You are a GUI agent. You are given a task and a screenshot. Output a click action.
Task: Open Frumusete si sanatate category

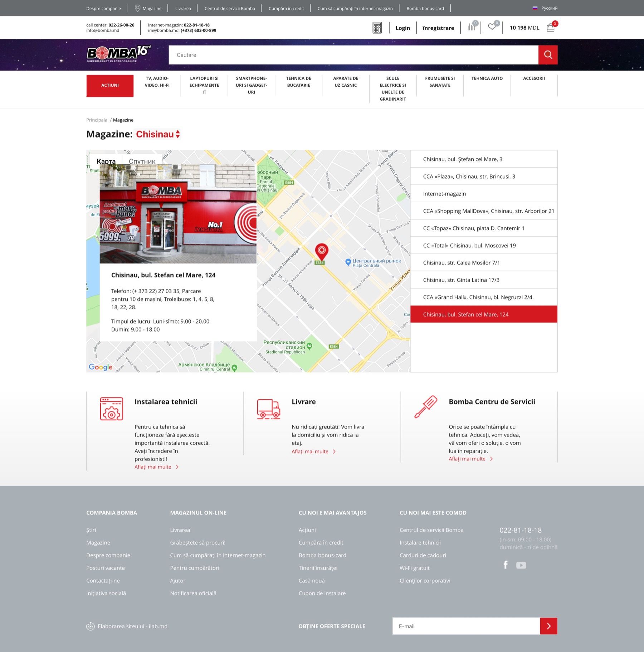click(440, 82)
